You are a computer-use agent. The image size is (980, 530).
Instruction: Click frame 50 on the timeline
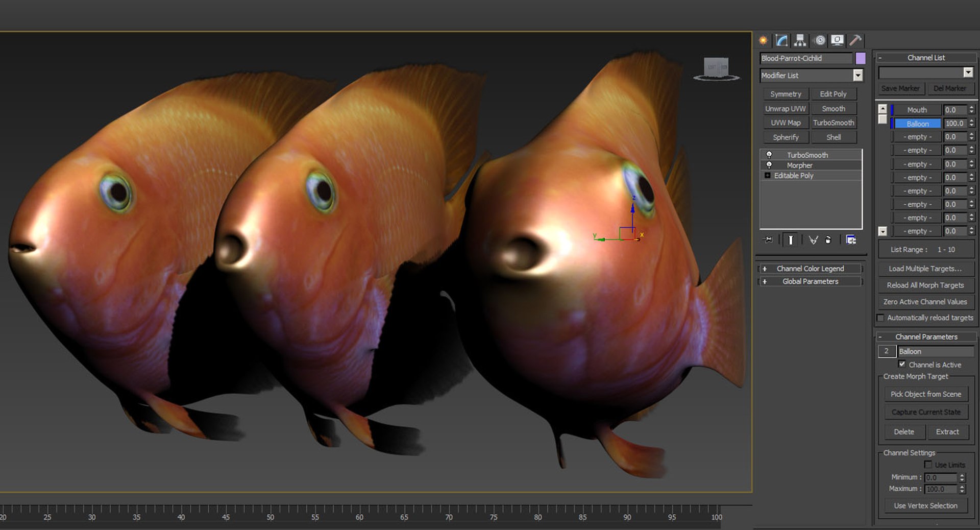[x=271, y=517]
